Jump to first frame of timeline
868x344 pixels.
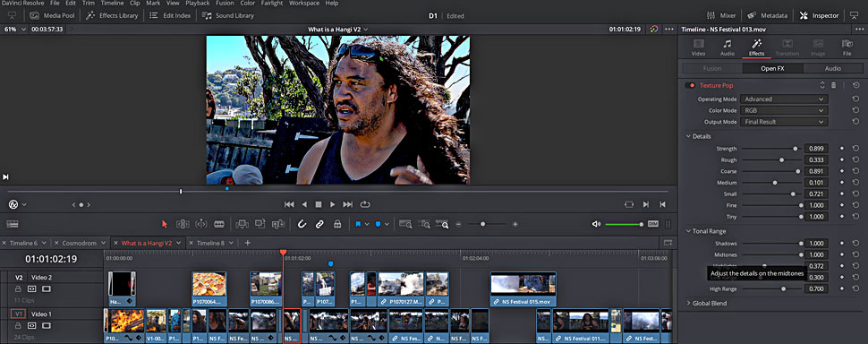289,204
